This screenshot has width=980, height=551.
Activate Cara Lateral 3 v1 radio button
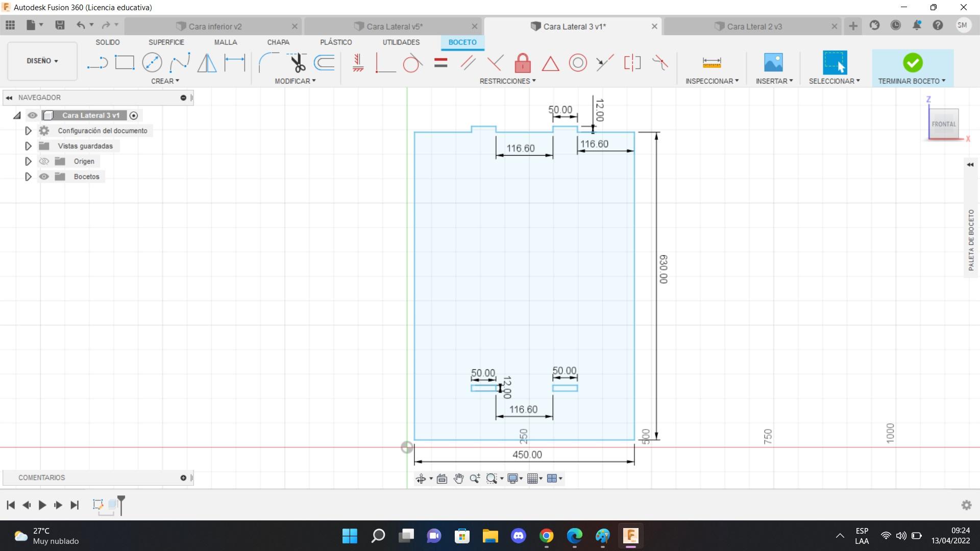[x=134, y=116]
